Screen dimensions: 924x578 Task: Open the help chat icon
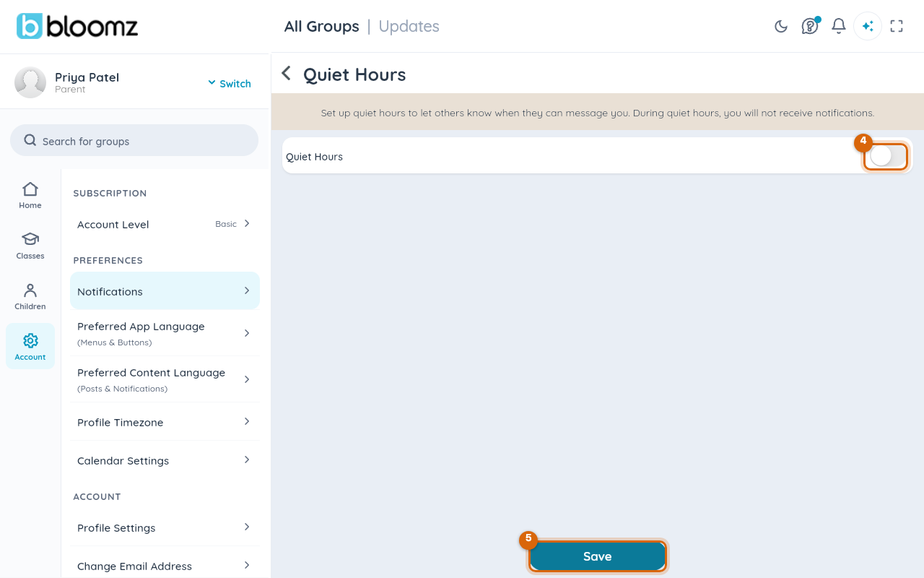tap(810, 26)
